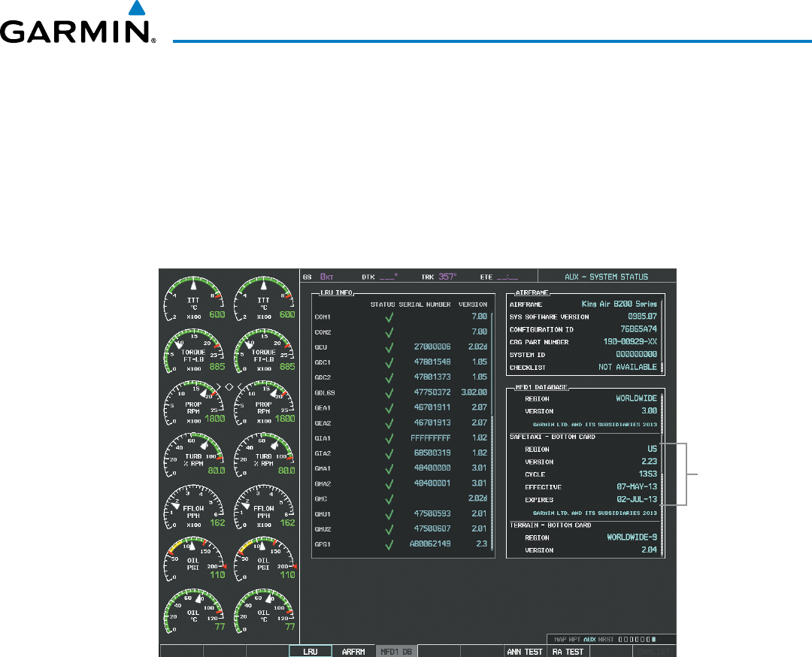The height and width of the screenshot is (657, 812).
Task: Click the CONFIGURATION ID value 76B65A74
Action: click(x=638, y=329)
